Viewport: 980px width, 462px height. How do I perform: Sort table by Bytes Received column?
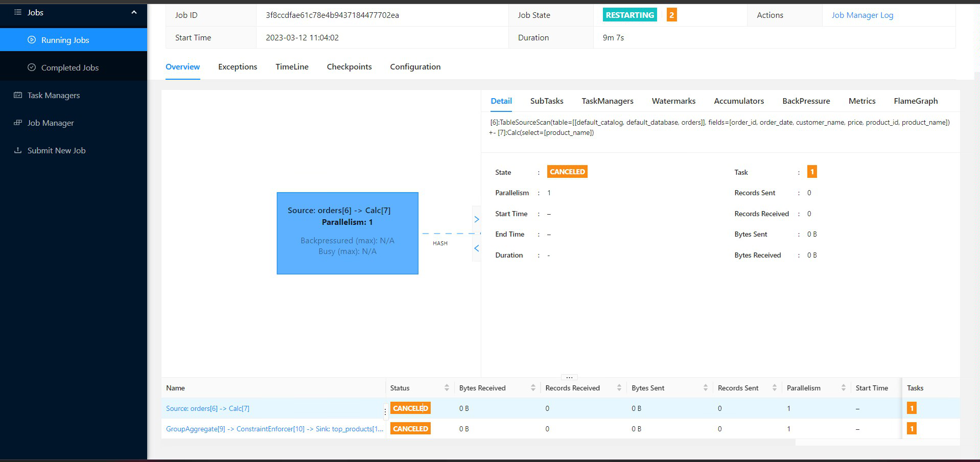pyautogui.click(x=533, y=388)
